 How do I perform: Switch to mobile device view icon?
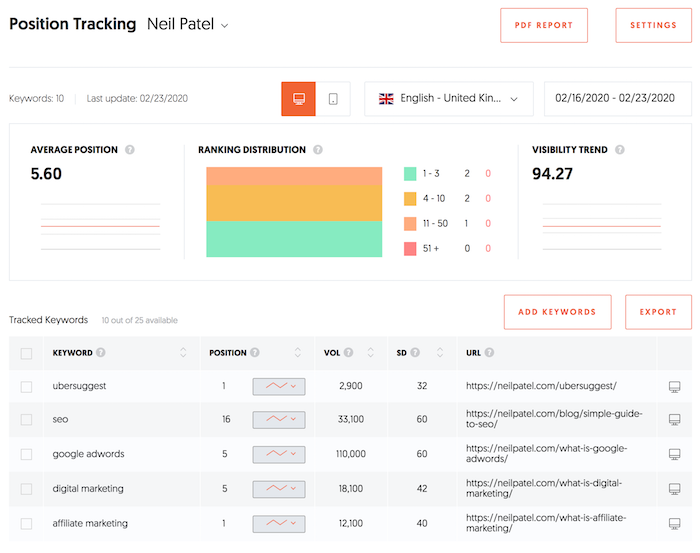[x=333, y=99]
